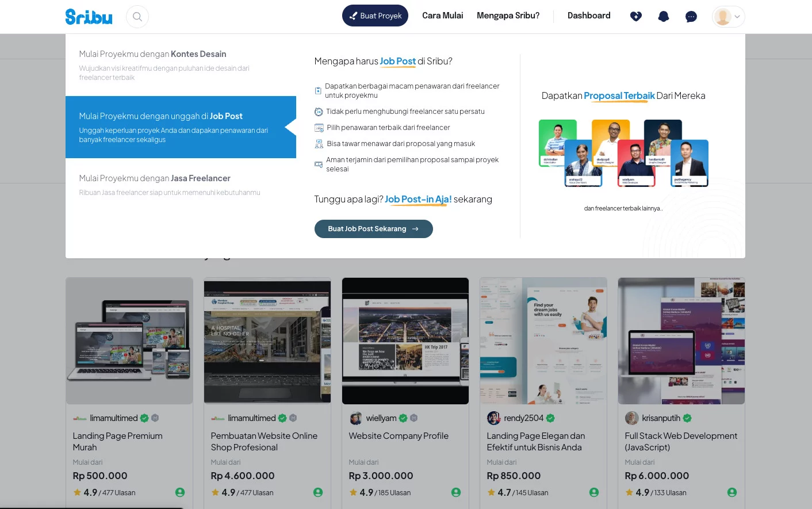Viewport: 812px width, 509px height.
Task: Open the notification bell
Action: coord(663,17)
